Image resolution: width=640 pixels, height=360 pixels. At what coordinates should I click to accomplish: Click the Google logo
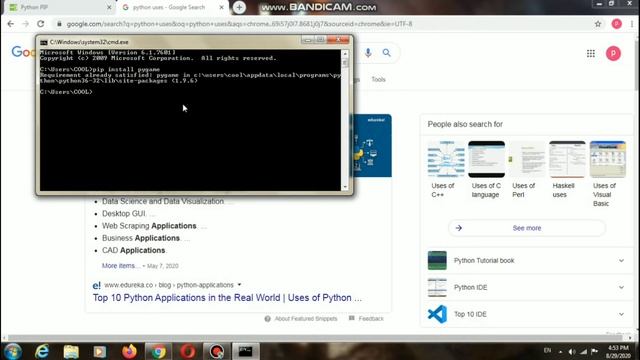pos(23,52)
